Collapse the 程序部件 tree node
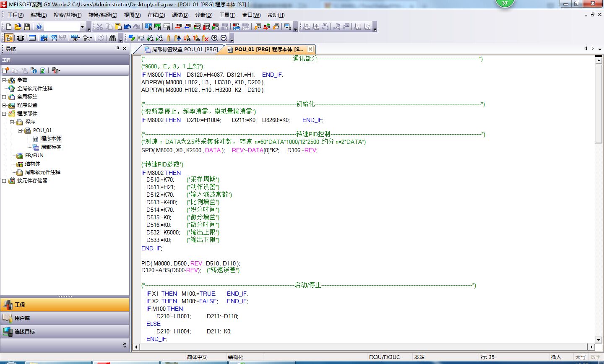Image resolution: width=604 pixels, height=364 pixels. (x=4, y=114)
